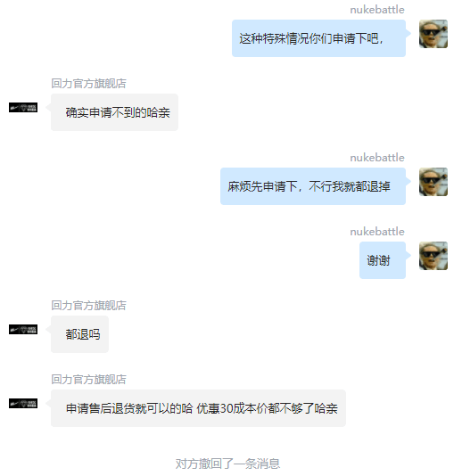
Task: Click store logo beside 确实申请不到的哈亲
Action: pyautogui.click(x=23, y=108)
